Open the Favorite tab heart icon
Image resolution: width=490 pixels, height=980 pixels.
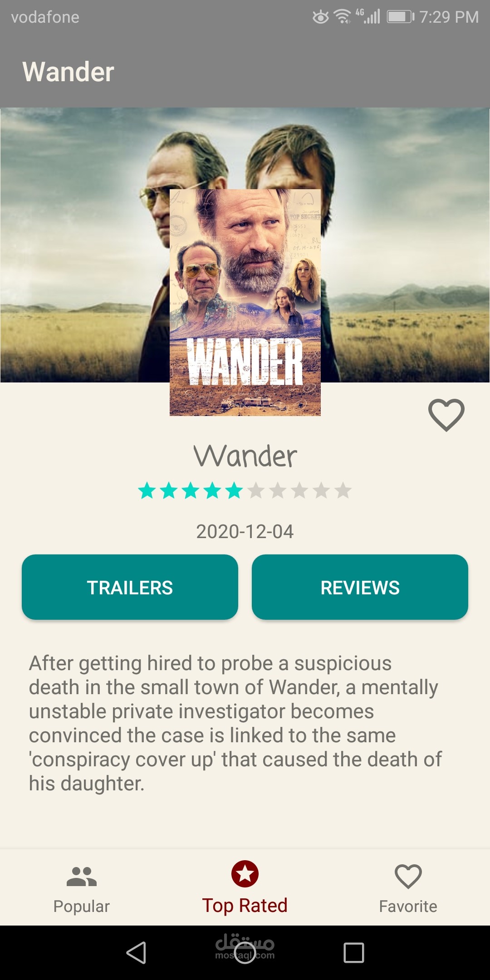(408, 876)
